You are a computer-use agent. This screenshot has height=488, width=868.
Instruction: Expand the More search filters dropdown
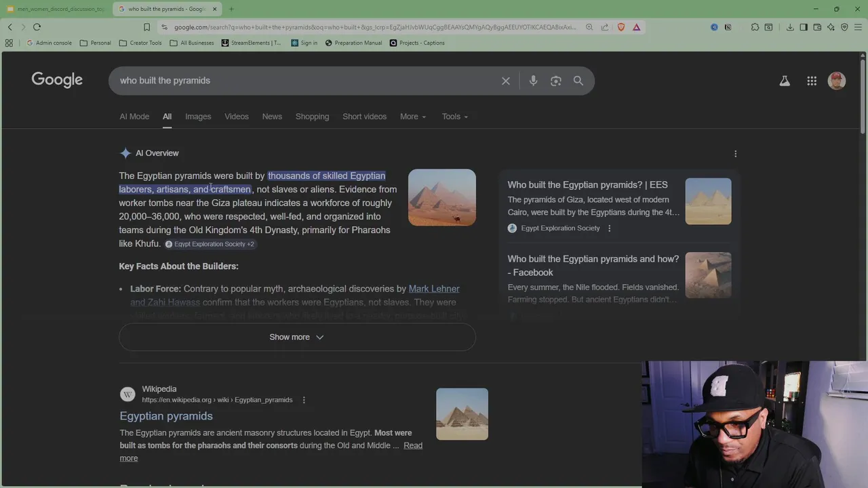[x=413, y=117]
